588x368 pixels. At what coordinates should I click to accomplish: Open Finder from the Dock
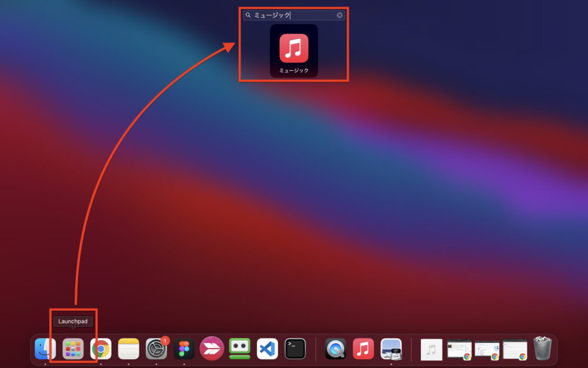click(x=45, y=349)
